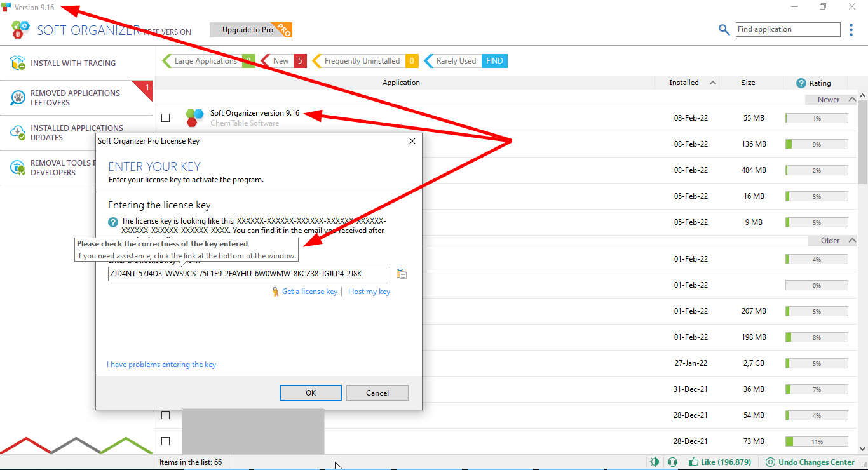Click the rating bar showing 11%

[817, 441]
